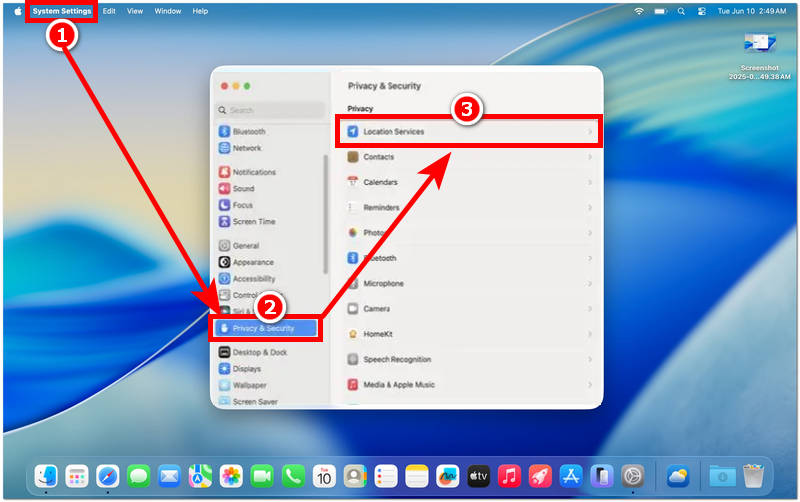
Task: Open the Photos app in the Dock
Action: (231, 476)
